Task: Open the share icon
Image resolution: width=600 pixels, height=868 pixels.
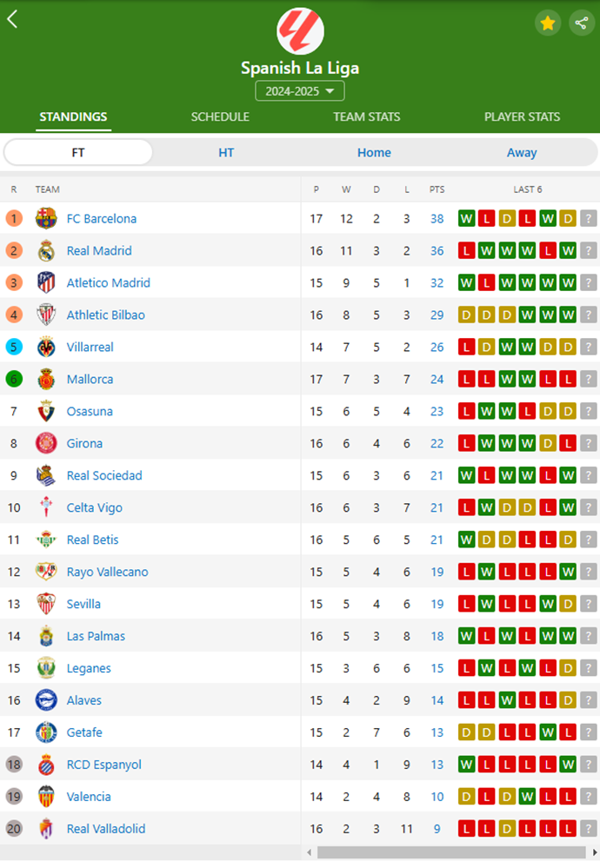Action: tap(581, 23)
